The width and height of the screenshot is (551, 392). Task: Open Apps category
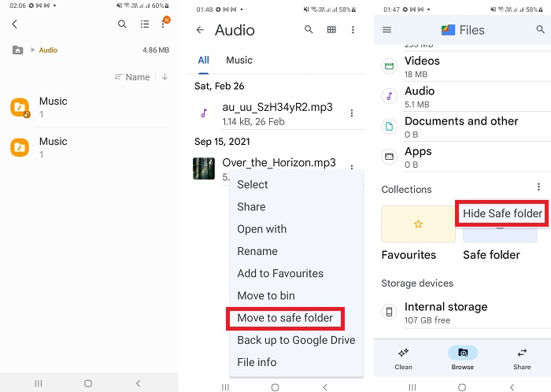pyautogui.click(x=463, y=157)
